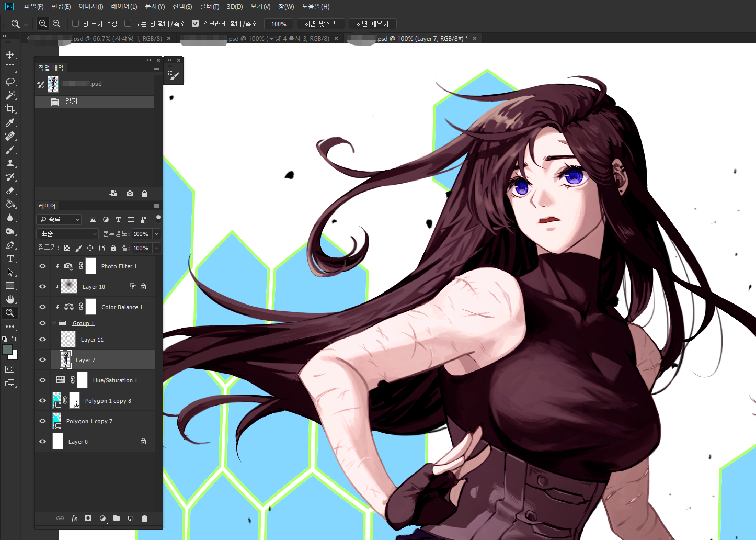Click the Zoom In icon in options bar

click(x=43, y=24)
